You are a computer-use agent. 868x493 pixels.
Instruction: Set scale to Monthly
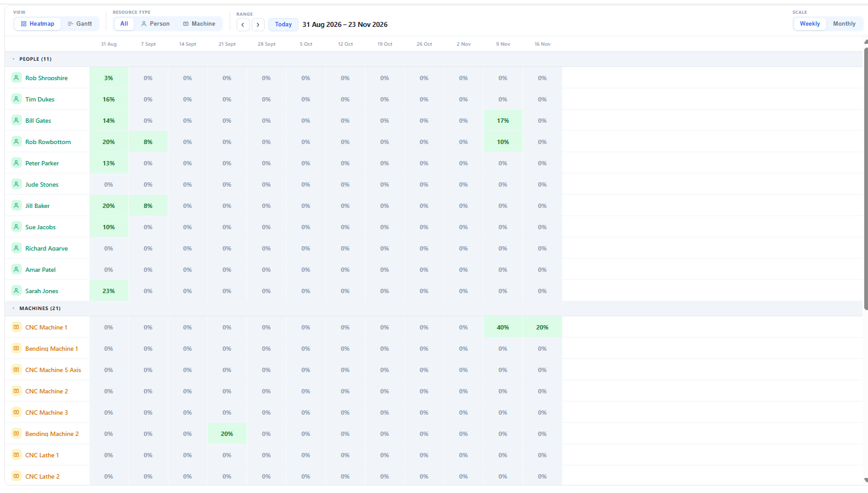(844, 24)
